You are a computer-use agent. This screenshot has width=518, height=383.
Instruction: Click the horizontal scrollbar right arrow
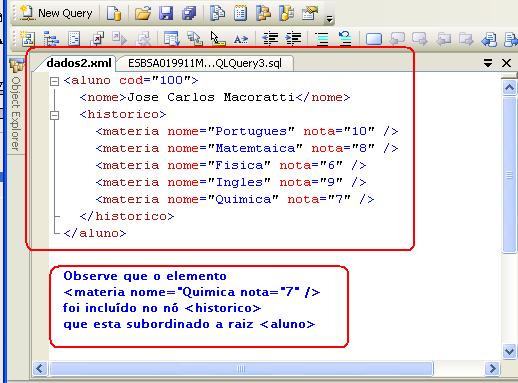(x=492, y=368)
